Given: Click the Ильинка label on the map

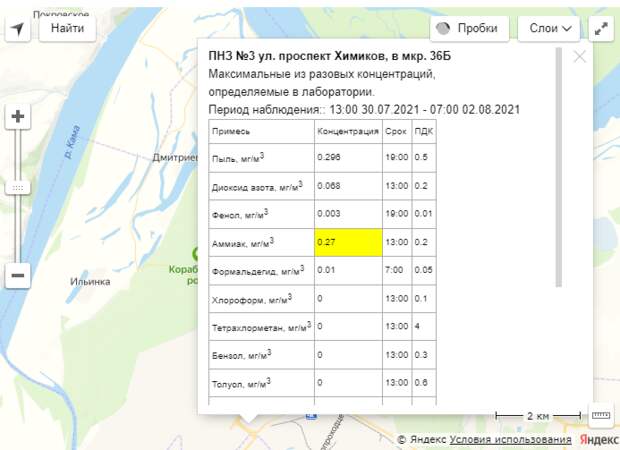Looking at the screenshot, I should coord(89,281).
